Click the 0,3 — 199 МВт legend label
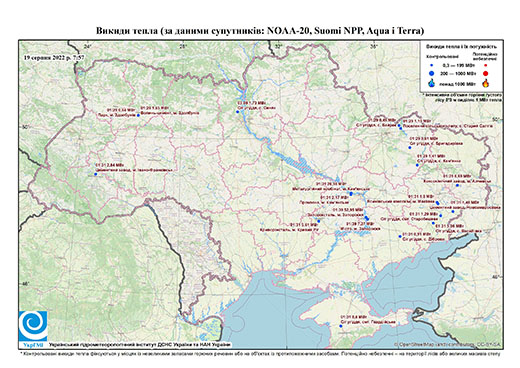The height and width of the screenshot is (368, 520). 457,66
